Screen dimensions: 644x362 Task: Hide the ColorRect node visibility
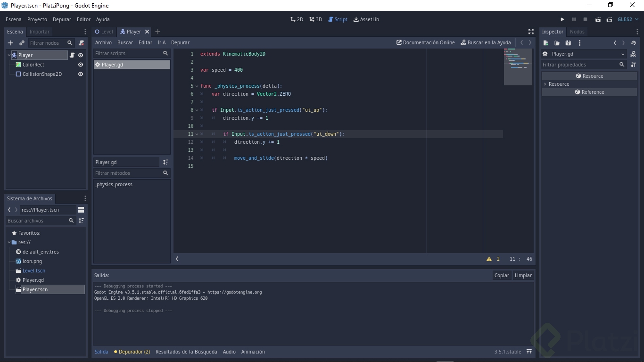(81, 65)
